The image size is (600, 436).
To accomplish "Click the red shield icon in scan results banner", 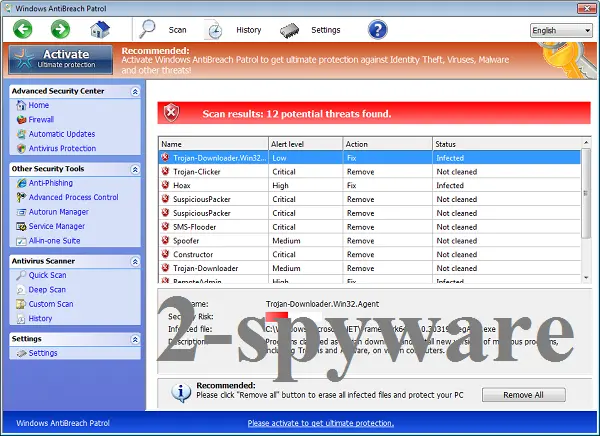I will (x=171, y=113).
